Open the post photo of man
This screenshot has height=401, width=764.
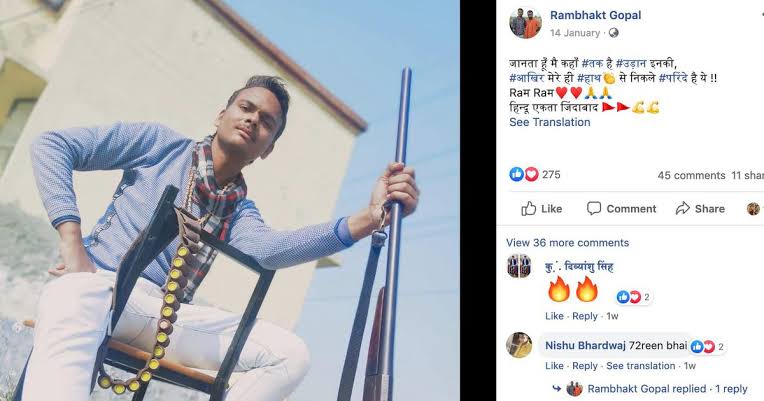229,200
